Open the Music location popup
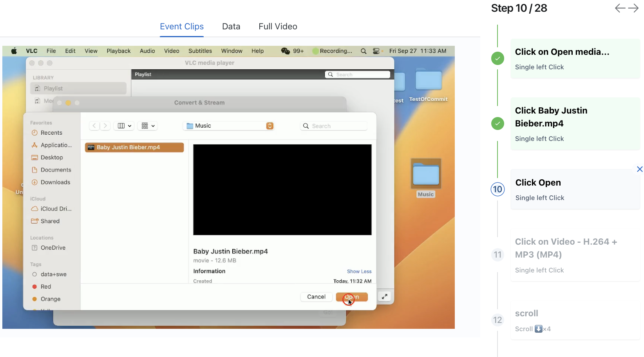 point(229,126)
